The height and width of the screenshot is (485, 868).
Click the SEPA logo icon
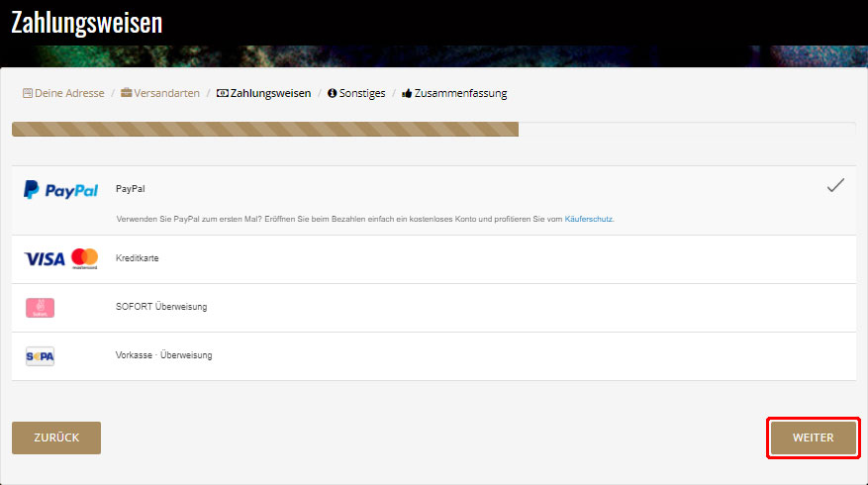coord(40,355)
